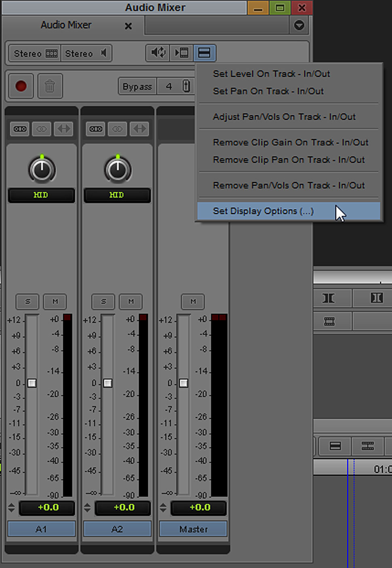Click the A1 volume stepper arrows
The height and width of the screenshot is (568, 392).
point(11,507)
